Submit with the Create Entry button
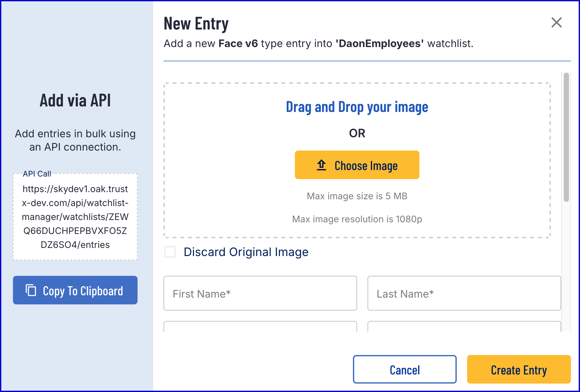This screenshot has height=392, width=580. pos(518,369)
